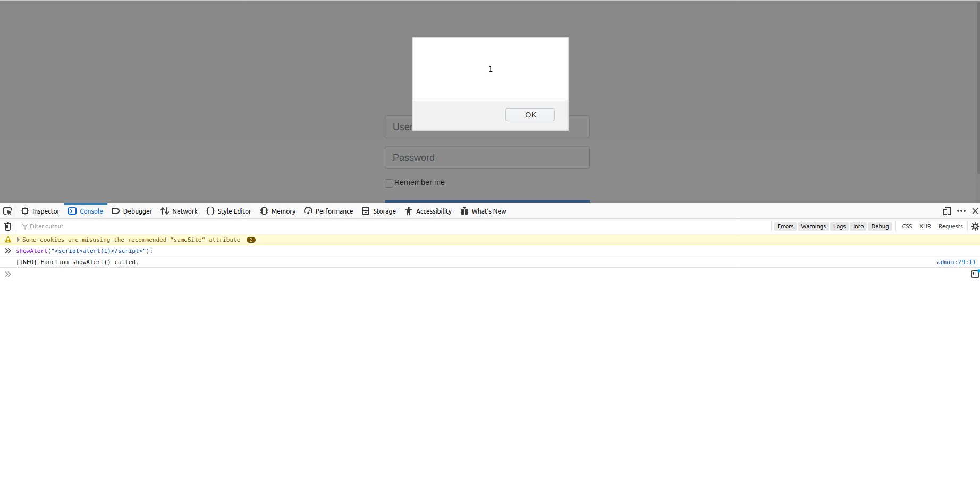980x501 pixels.
Task: Click the repeat count badge 2
Action: pos(251,240)
